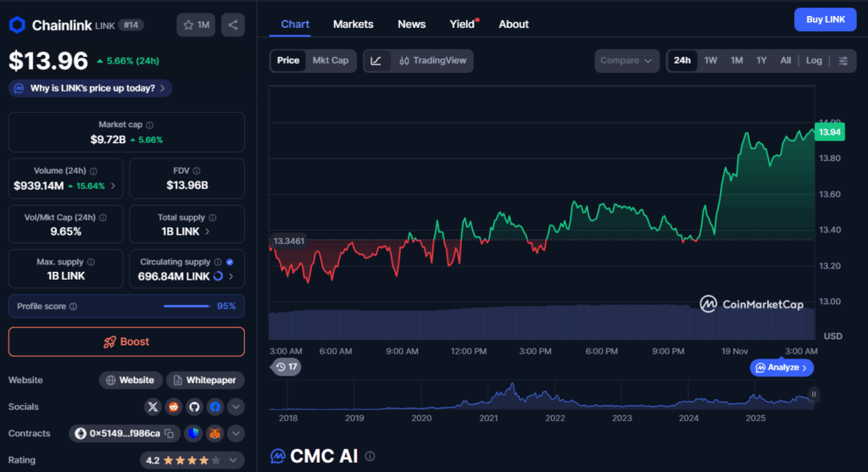Click the pause handle on the history range slider
The width and height of the screenshot is (868, 472).
click(x=814, y=394)
